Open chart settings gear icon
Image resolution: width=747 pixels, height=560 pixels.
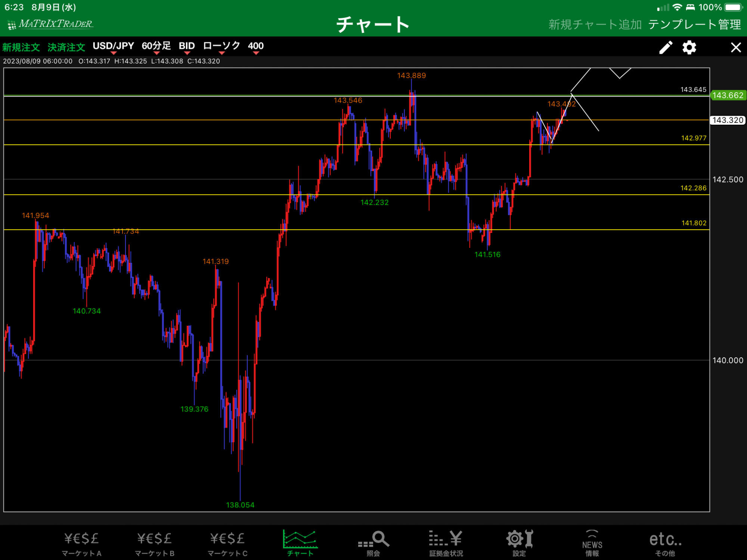point(689,47)
